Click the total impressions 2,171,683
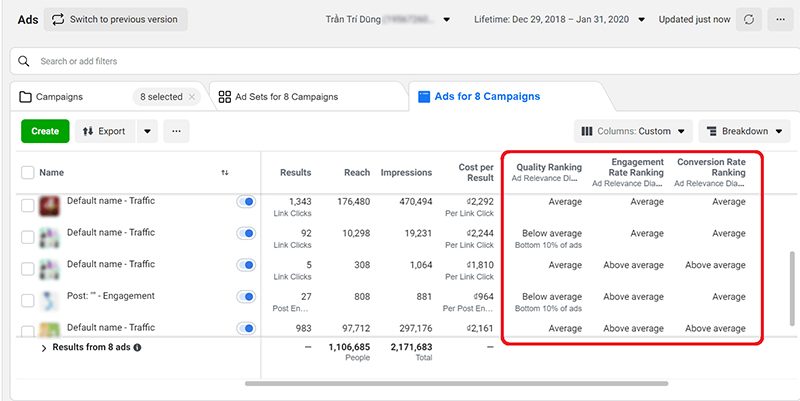 (x=411, y=347)
